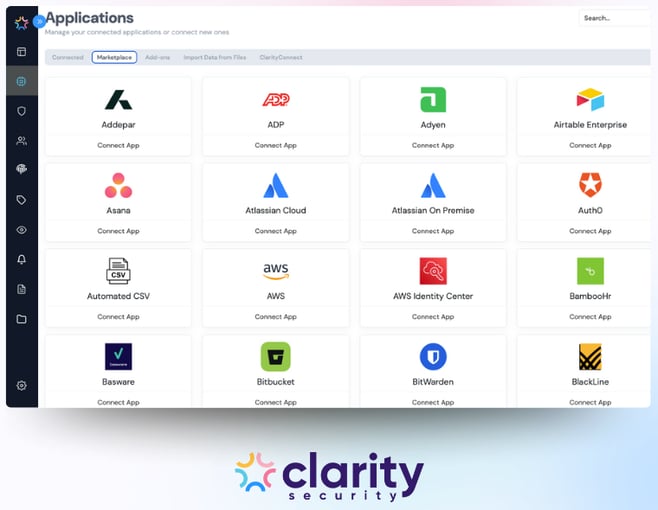The image size is (658, 510).
Task: Open the users icon in sidebar
Action: pos(21,141)
